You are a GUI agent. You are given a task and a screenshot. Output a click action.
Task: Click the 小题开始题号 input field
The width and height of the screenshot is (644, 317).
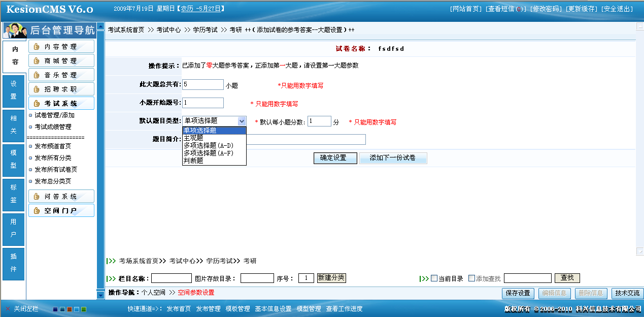[203, 103]
